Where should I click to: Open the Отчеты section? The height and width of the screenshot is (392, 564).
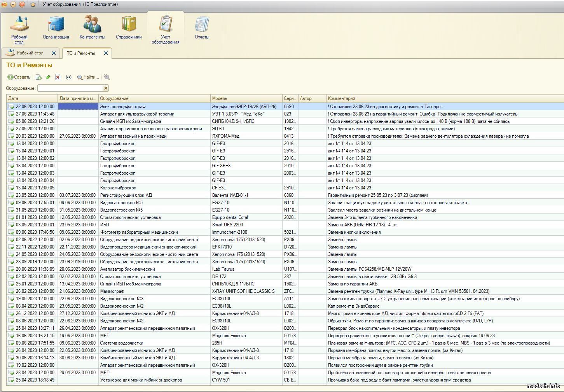[x=202, y=28]
